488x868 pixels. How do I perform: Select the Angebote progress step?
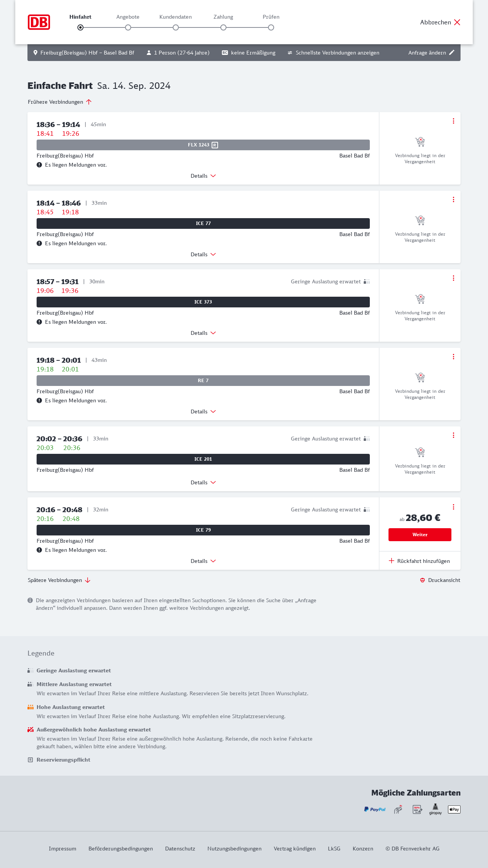coord(128,27)
